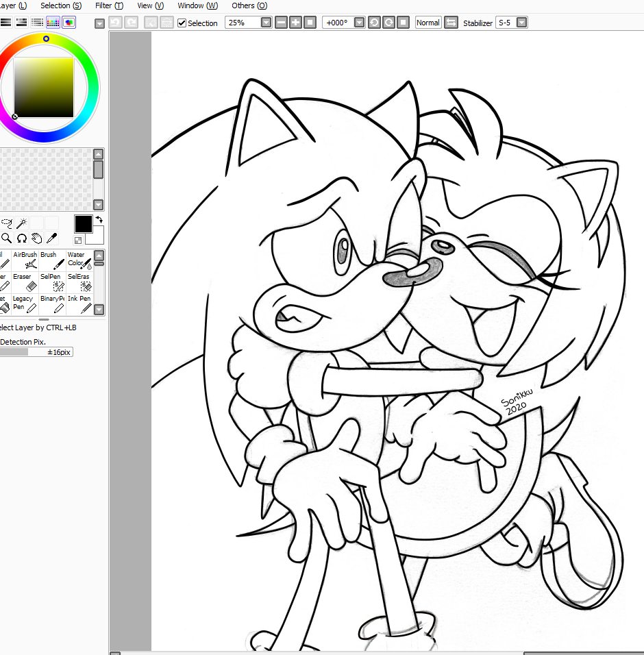Reset canvas rotation square button

click(x=403, y=23)
